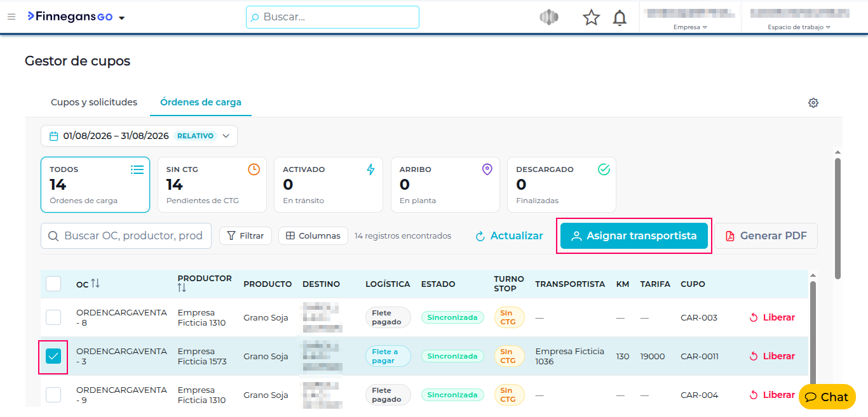Click Sincronizada badge in ORDENCARGAVENTA - 8 row
This screenshot has width=868, height=417.
pos(452,317)
